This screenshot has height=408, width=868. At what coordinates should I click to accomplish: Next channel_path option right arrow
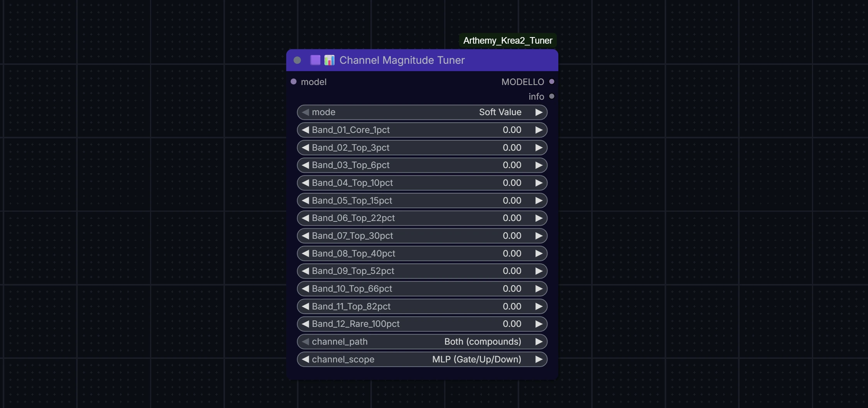[539, 342]
